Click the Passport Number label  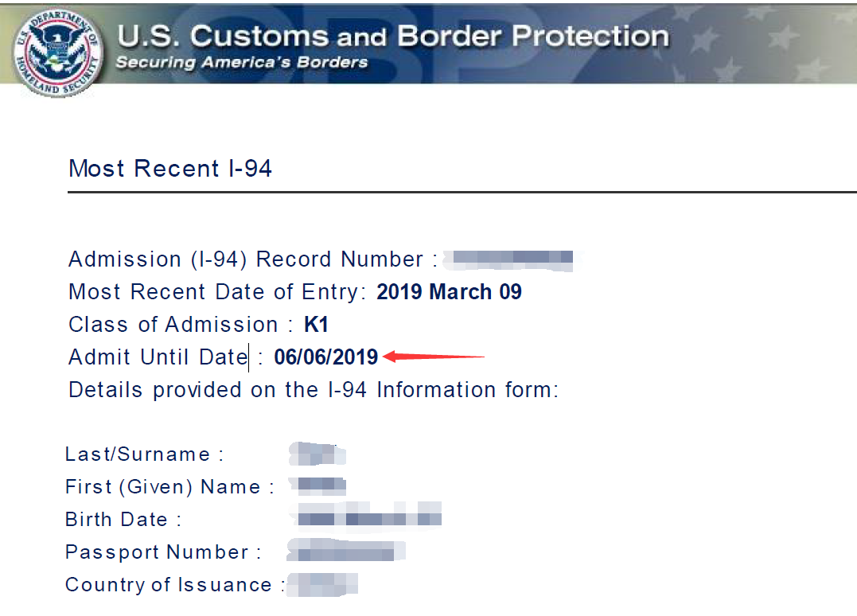click(157, 552)
